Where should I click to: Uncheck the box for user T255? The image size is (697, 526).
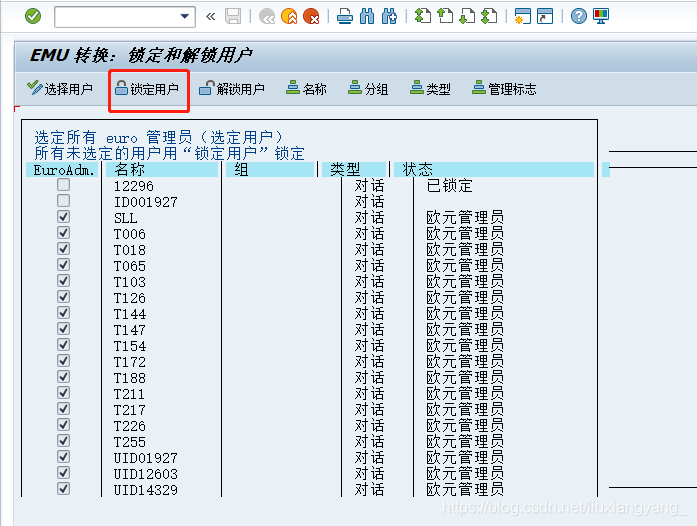pyautogui.click(x=64, y=441)
